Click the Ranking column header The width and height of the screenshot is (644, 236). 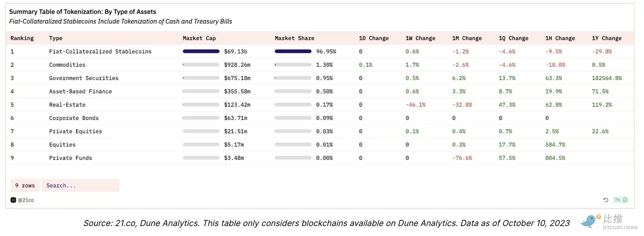click(x=22, y=38)
